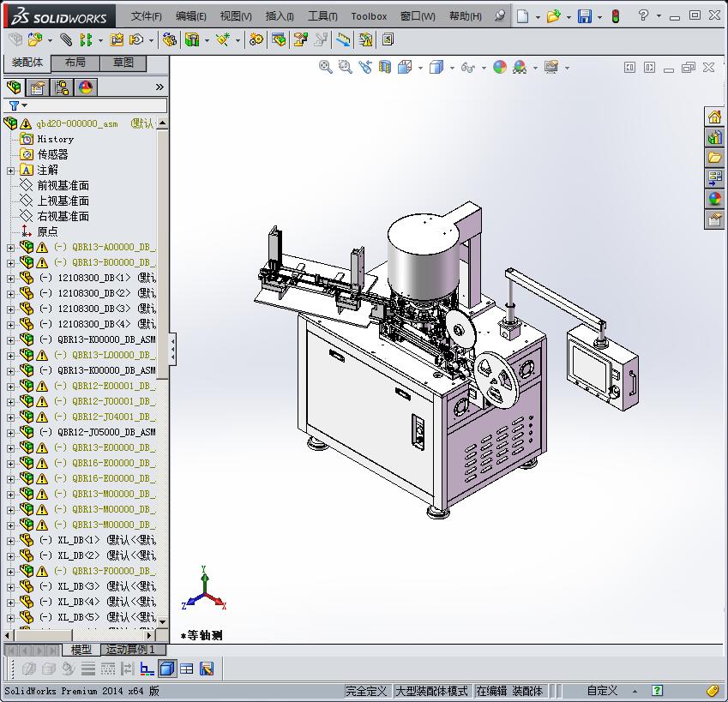Click the ConfigurationManager icon above the tree
This screenshot has width=728, height=702.
point(61,87)
